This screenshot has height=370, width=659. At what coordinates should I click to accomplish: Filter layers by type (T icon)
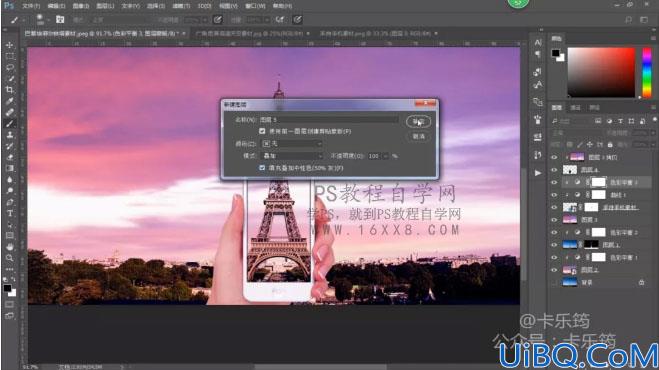[x=620, y=121]
